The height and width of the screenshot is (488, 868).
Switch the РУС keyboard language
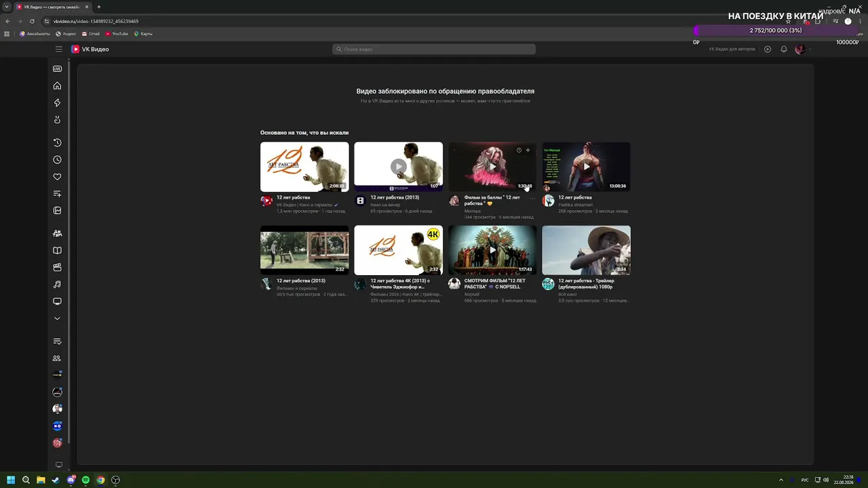click(805, 480)
